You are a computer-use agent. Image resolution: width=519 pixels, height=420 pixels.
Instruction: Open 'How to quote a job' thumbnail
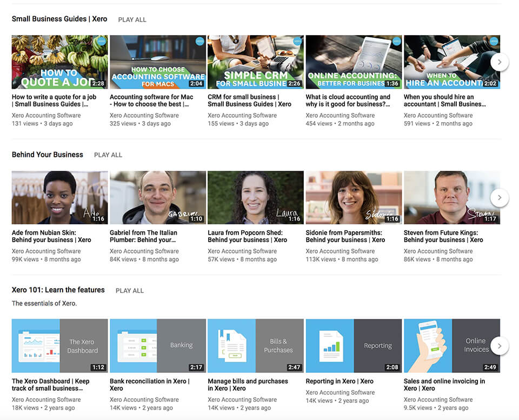59,62
